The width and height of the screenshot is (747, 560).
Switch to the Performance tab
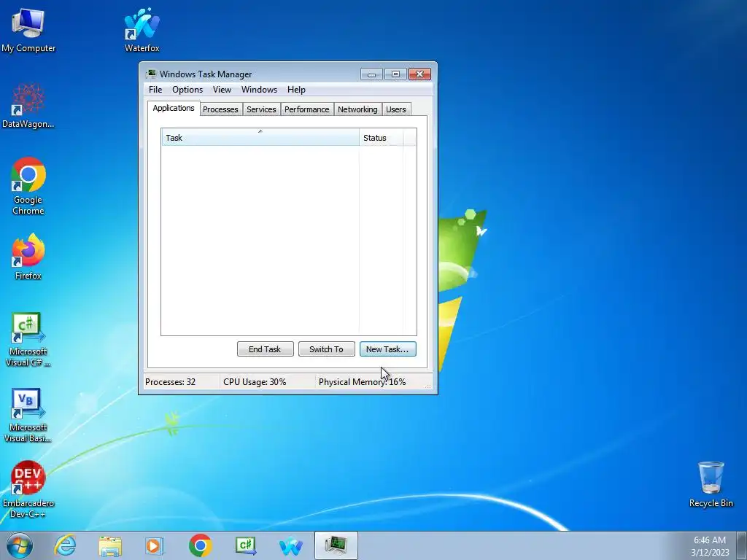coord(307,109)
